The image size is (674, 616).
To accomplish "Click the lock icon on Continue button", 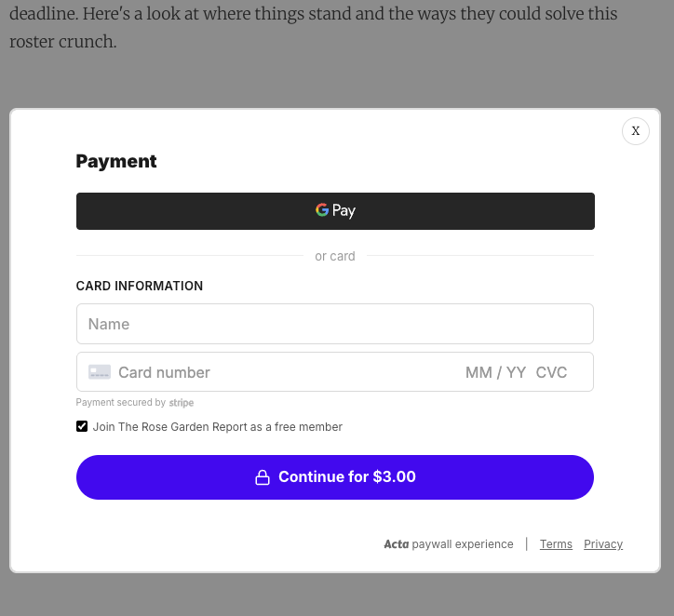I will tap(263, 477).
